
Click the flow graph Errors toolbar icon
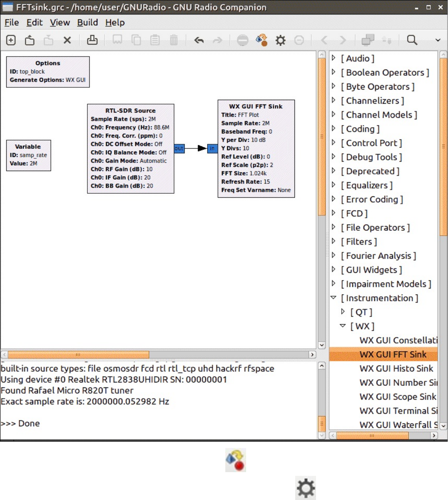coord(242,40)
